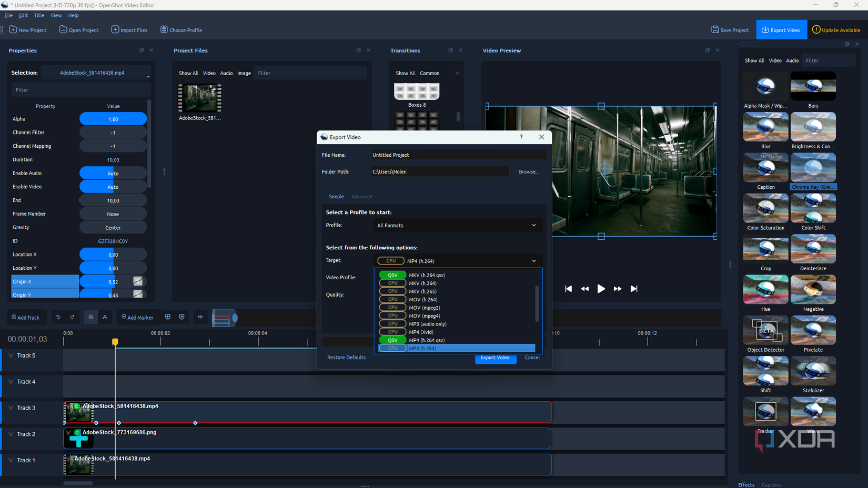The height and width of the screenshot is (488, 868).
Task: Open the Title menu
Action: point(39,15)
